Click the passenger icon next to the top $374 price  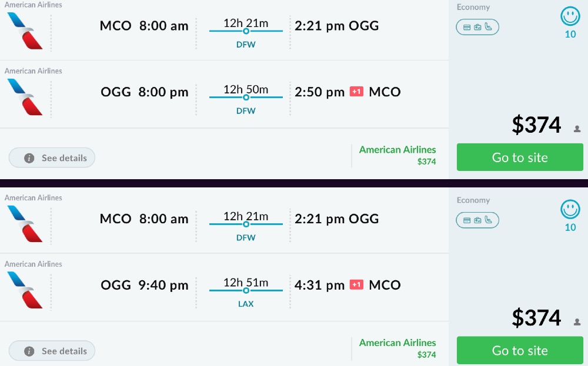577,129
